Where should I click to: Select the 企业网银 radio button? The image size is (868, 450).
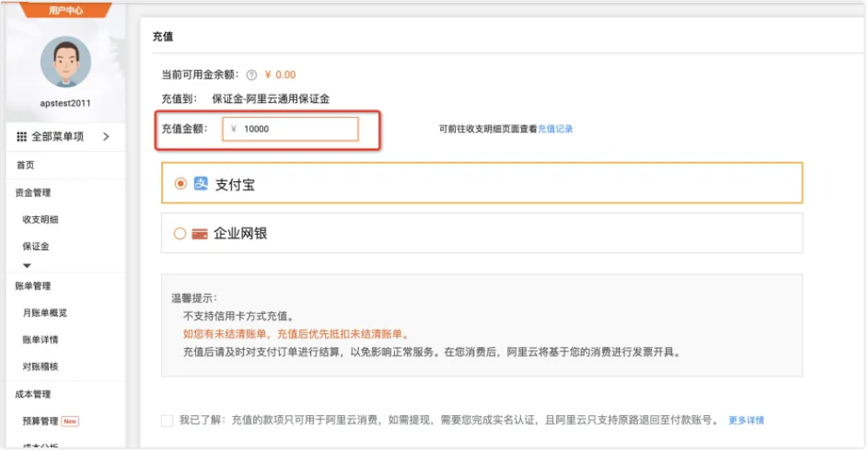(x=180, y=234)
